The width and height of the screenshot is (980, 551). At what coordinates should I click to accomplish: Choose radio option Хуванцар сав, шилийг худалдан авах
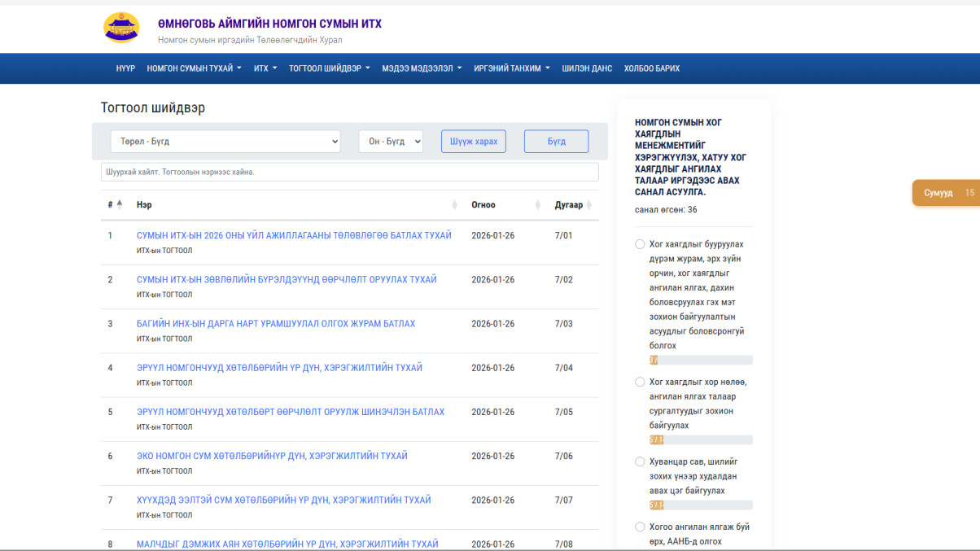click(640, 461)
